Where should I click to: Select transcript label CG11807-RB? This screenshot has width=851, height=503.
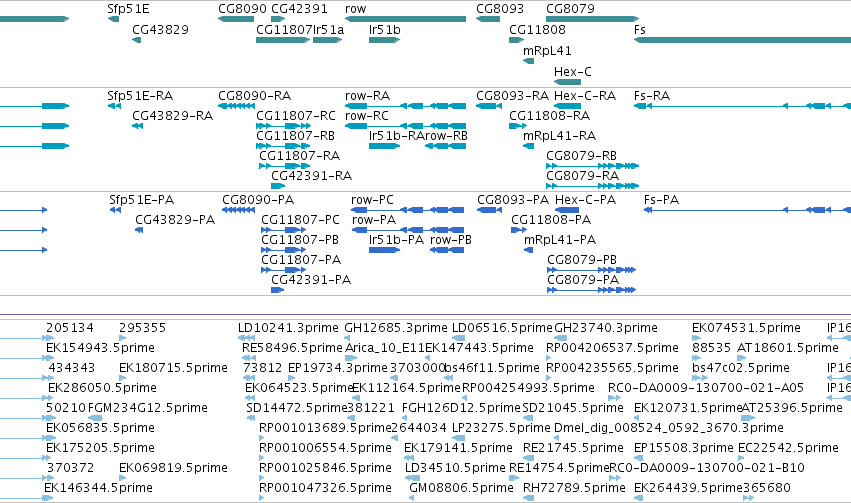click(x=295, y=136)
